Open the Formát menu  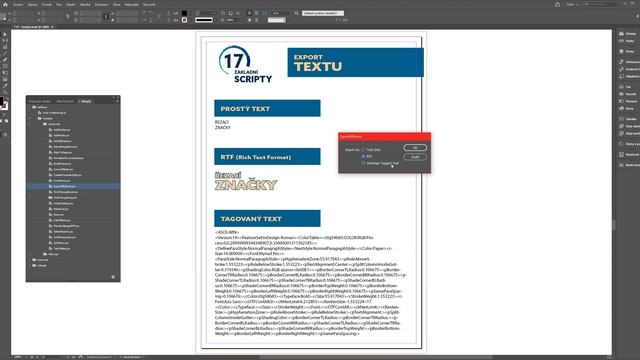tap(47, 4)
